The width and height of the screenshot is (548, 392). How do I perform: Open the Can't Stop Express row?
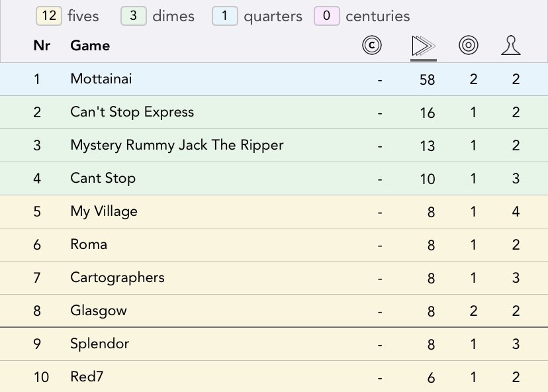(274, 113)
